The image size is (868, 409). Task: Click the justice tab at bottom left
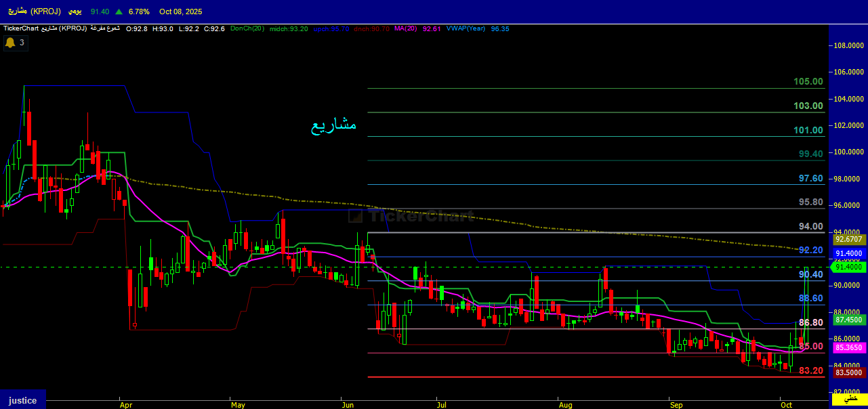tap(22, 400)
